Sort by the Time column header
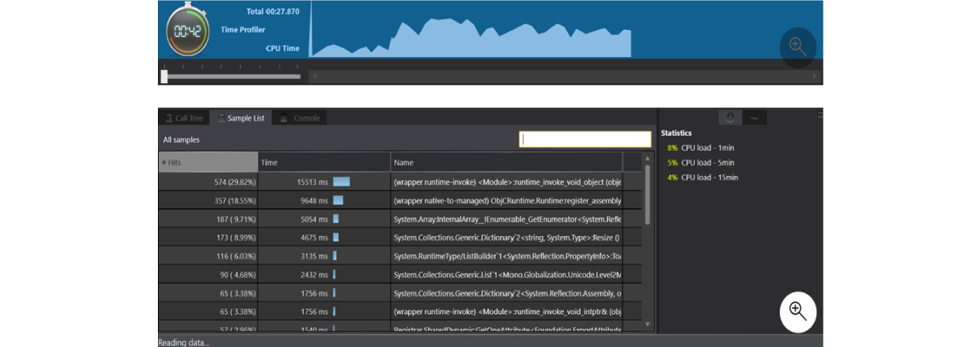This screenshot has height=347, width=980. click(x=324, y=162)
